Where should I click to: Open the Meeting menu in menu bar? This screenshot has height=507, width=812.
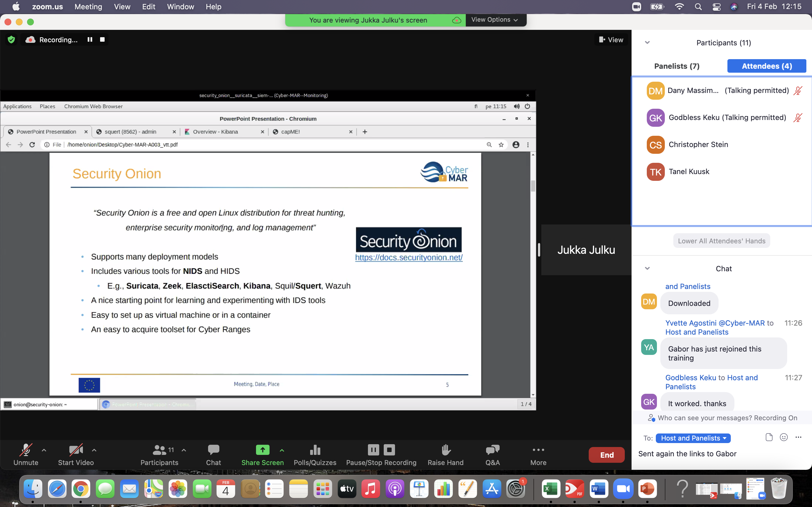coord(88,7)
